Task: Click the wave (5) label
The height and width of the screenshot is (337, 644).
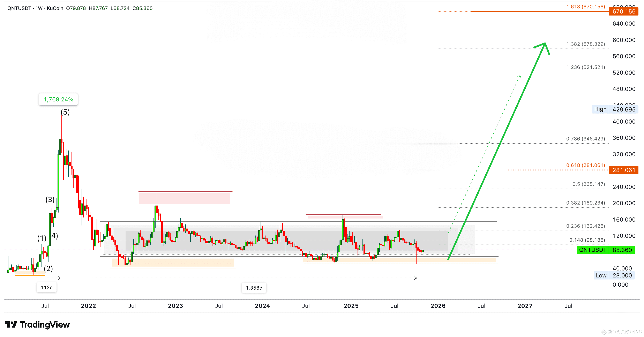Action: (x=66, y=112)
